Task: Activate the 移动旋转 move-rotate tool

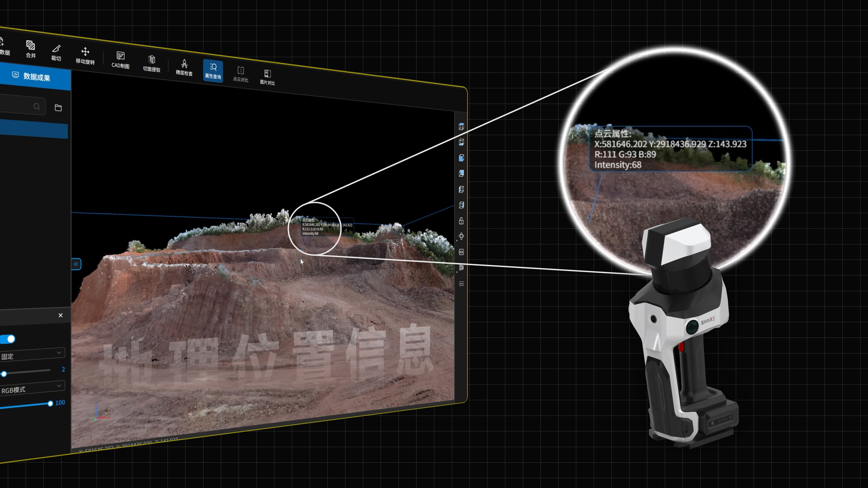Action: point(85,56)
